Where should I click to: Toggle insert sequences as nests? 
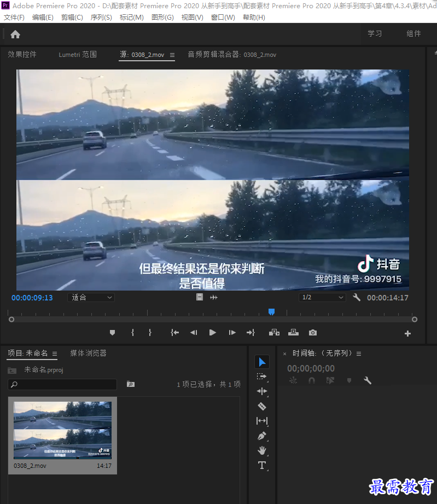point(293,380)
